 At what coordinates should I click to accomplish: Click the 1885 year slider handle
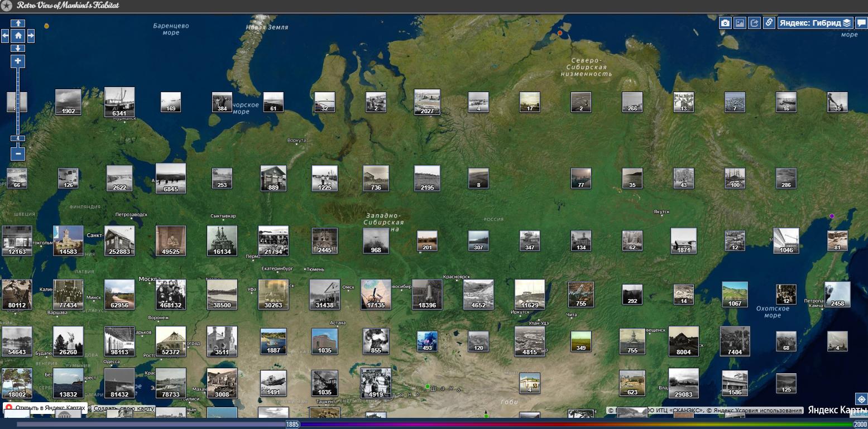coord(292,425)
